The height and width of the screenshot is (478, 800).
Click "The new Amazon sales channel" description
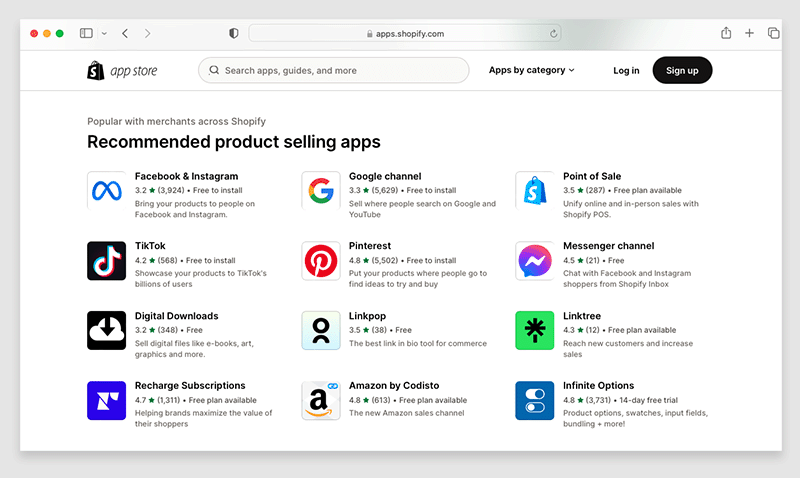[x=407, y=413]
